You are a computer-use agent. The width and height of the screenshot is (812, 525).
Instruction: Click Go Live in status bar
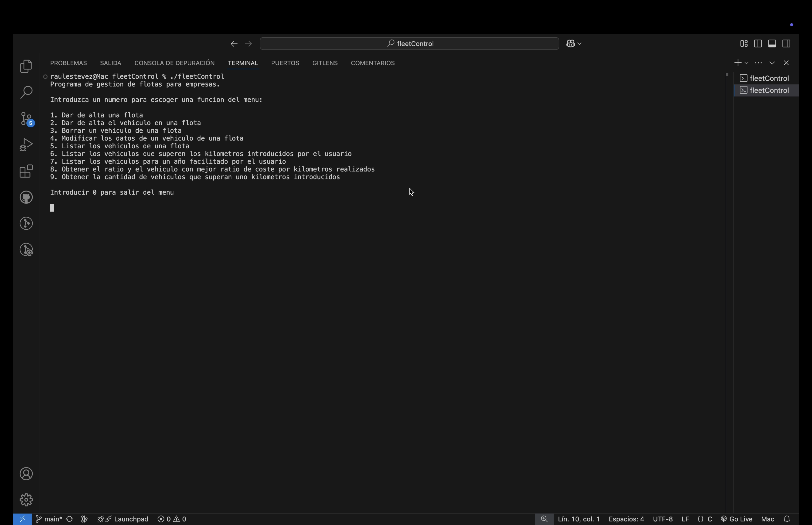pos(737,519)
